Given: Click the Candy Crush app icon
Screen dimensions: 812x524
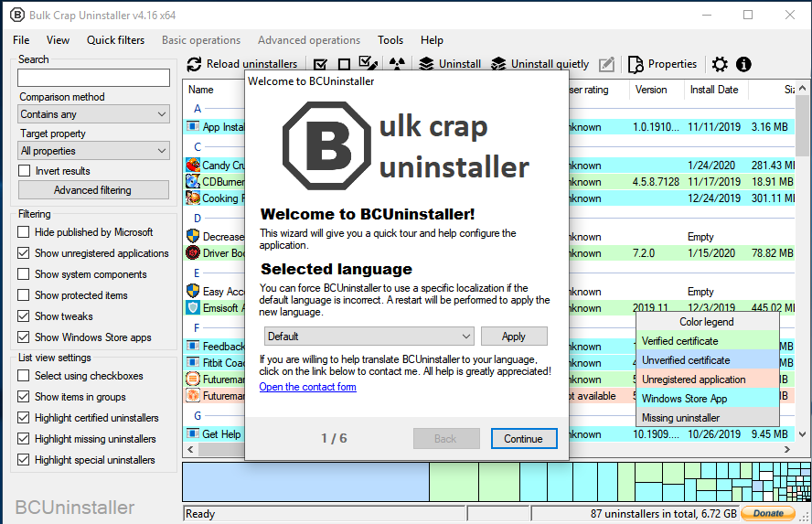Looking at the screenshot, I should (193, 166).
